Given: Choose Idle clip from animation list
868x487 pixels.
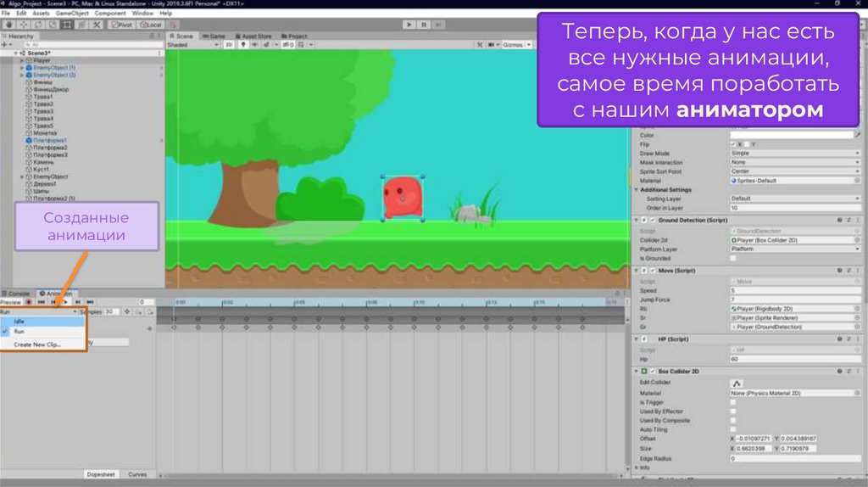Looking at the screenshot, I should click(x=19, y=322).
